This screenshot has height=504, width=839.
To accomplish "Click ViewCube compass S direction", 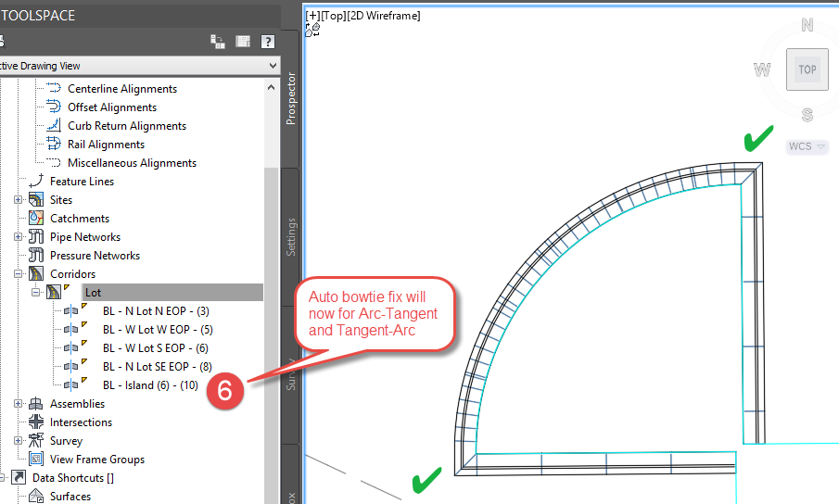I will click(x=807, y=114).
